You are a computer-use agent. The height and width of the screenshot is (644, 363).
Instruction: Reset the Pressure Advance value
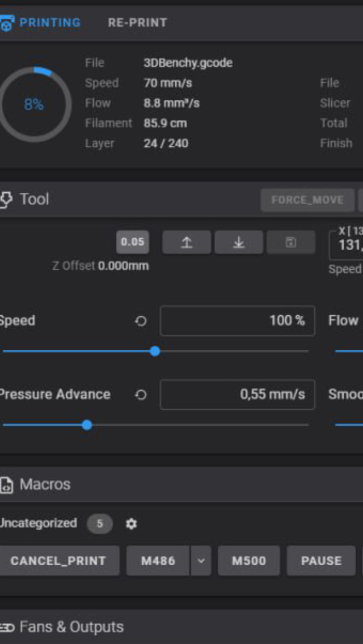point(141,395)
